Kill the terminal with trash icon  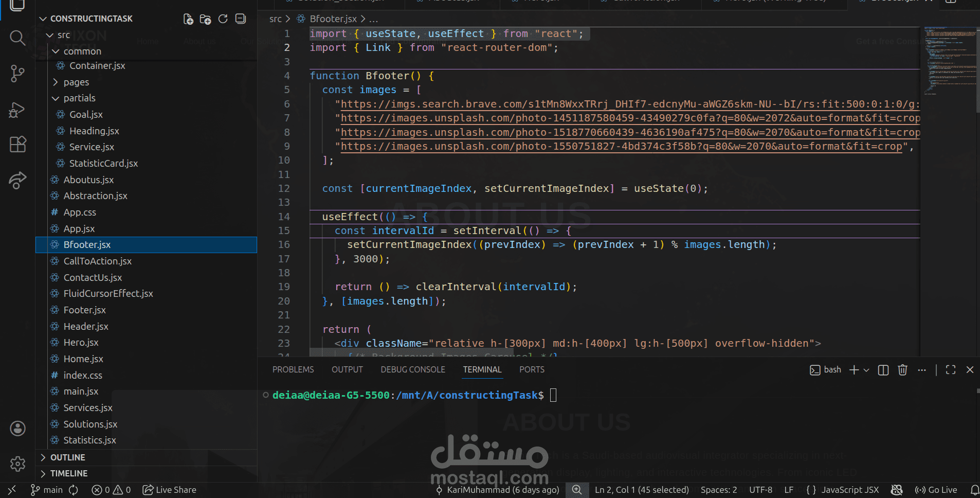click(902, 370)
